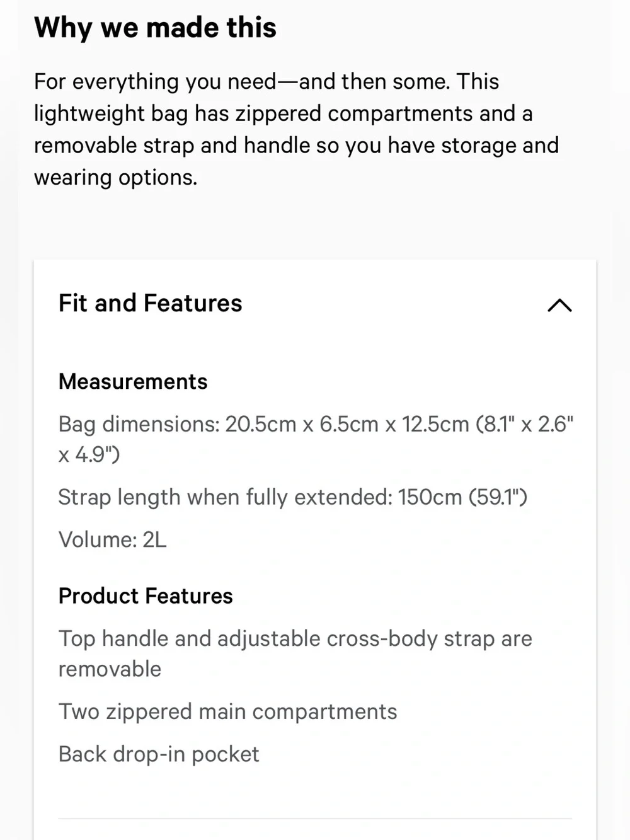Click the lightweight bag has zippered compartments line
Screen dimensions: 630x840
[x=283, y=114]
